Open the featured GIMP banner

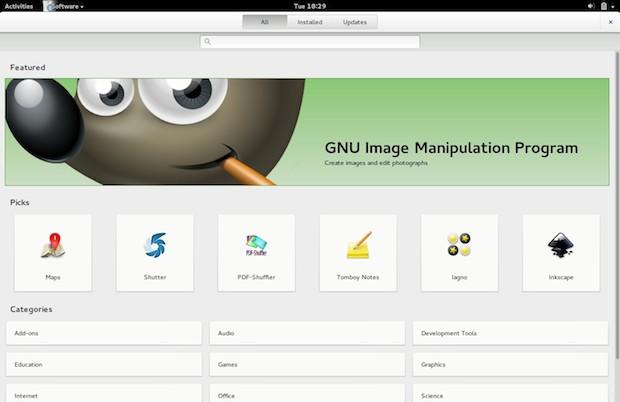tap(307, 132)
